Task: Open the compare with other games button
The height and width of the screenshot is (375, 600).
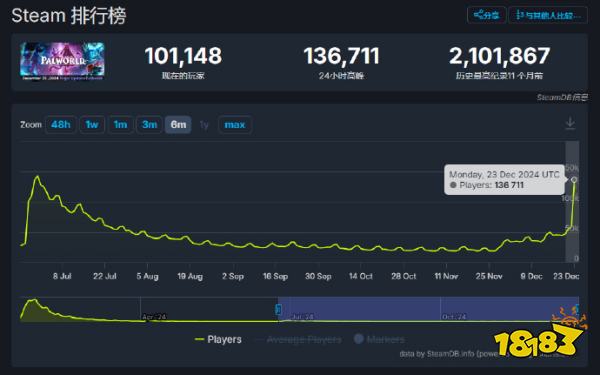Action: pyautogui.click(x=548, y=15)
